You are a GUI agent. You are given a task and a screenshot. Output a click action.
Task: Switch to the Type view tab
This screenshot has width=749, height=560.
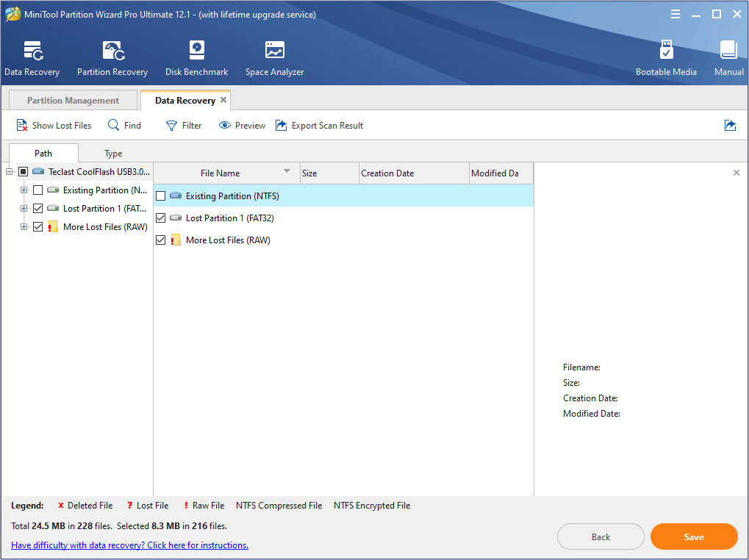pyautogui.click(x=113, y=154)
